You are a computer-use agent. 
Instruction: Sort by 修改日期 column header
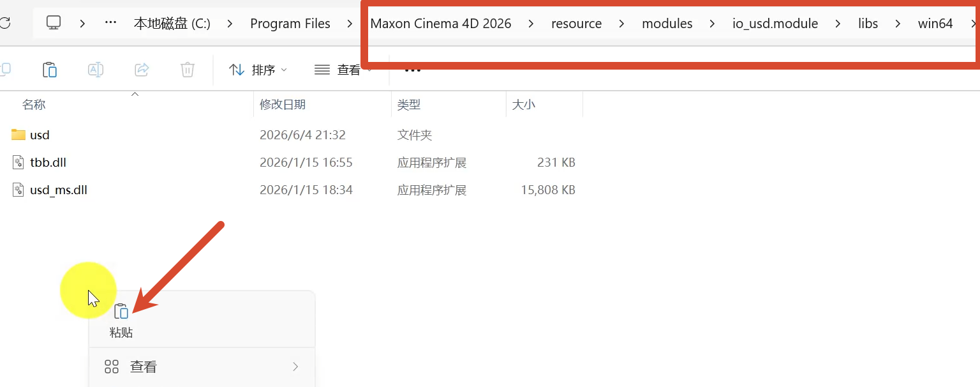283,104
